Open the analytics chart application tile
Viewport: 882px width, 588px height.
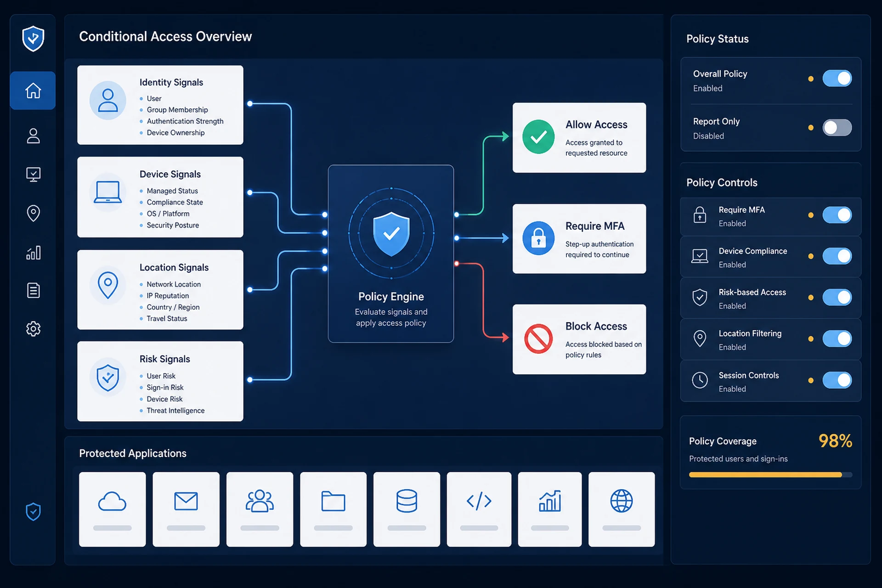(x=550, y=509)
